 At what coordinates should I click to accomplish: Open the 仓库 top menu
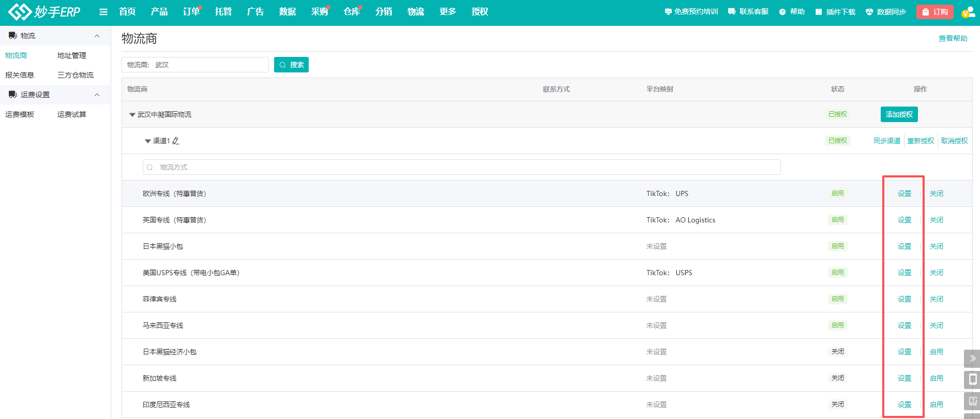pos(351,12)
